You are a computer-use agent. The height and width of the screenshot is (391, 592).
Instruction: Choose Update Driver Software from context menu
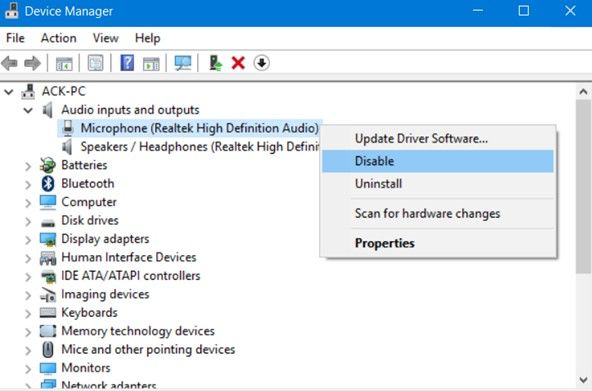point(438,139)
